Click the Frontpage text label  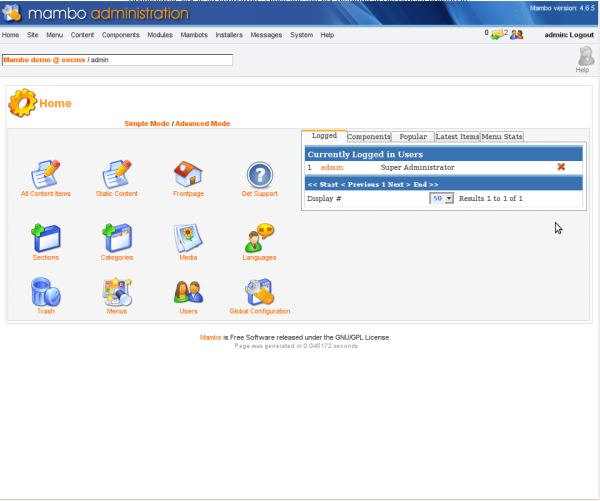(188, 194)
